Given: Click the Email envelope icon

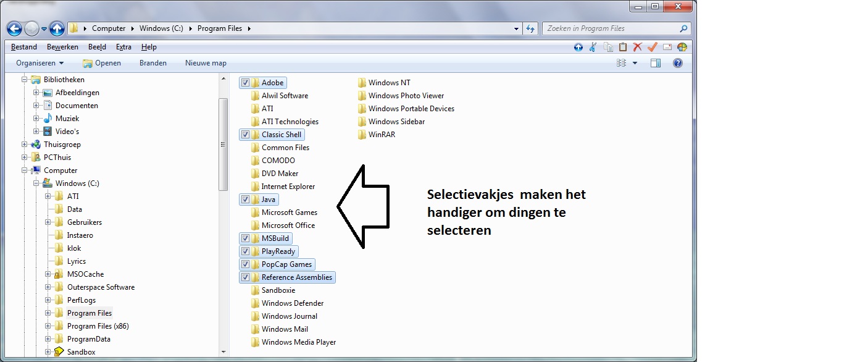Looking at the screenshot, I should coord(667,47).
